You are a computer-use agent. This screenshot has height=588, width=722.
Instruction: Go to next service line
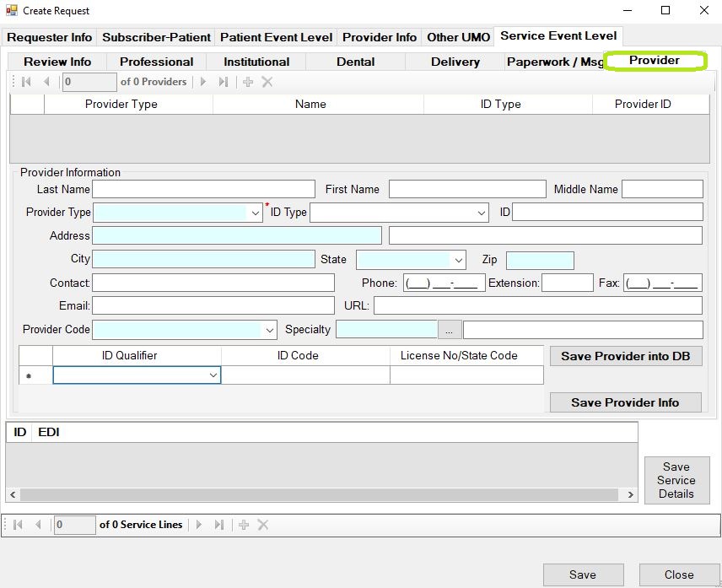pyautogui.click(x=199, y=525)
